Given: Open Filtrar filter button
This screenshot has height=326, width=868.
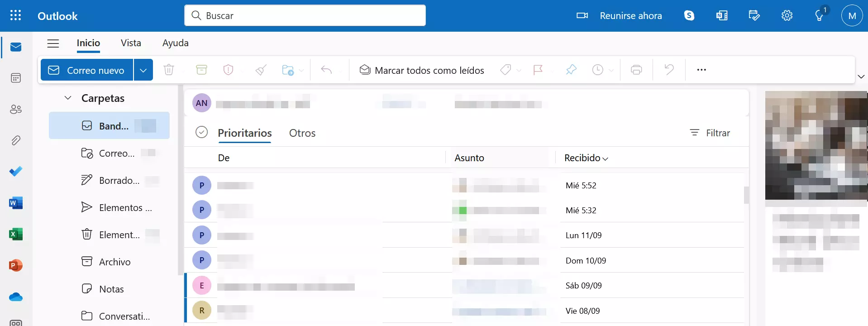Looking at the screenshot, I should point(710,133).
